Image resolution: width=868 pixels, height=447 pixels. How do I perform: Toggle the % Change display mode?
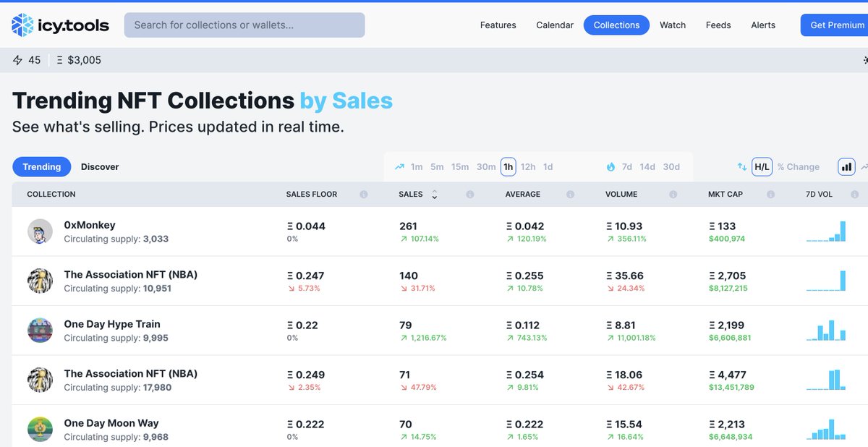click(799, 167)
